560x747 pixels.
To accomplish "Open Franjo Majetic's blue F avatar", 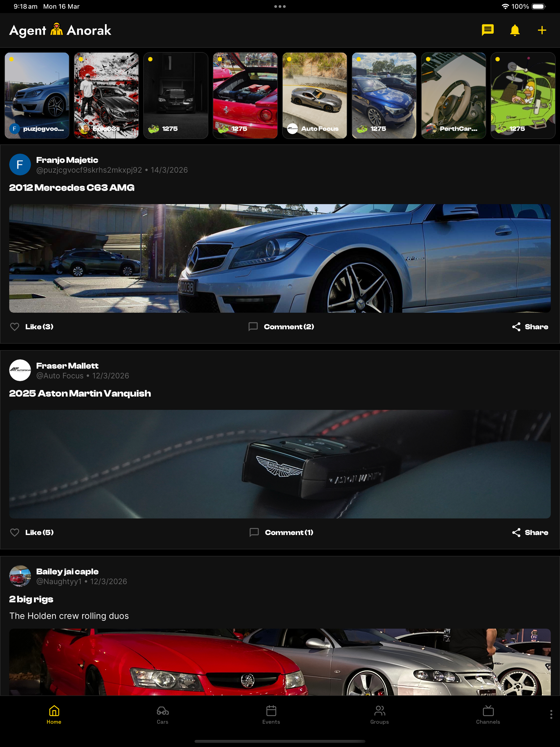I will coord(20,164).
